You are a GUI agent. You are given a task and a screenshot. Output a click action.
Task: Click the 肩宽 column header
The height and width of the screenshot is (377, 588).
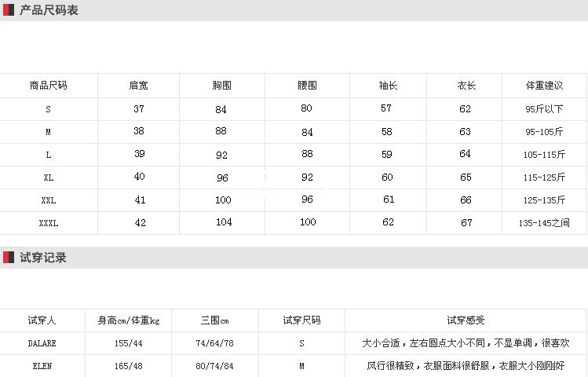(x=138, y=86)
